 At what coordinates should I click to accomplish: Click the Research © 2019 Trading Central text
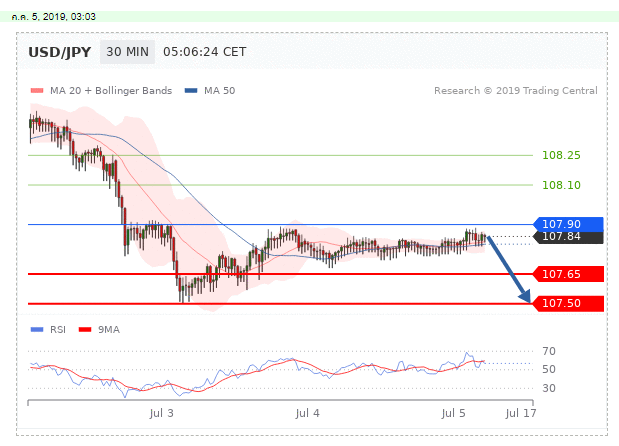[x=516, y=90]
